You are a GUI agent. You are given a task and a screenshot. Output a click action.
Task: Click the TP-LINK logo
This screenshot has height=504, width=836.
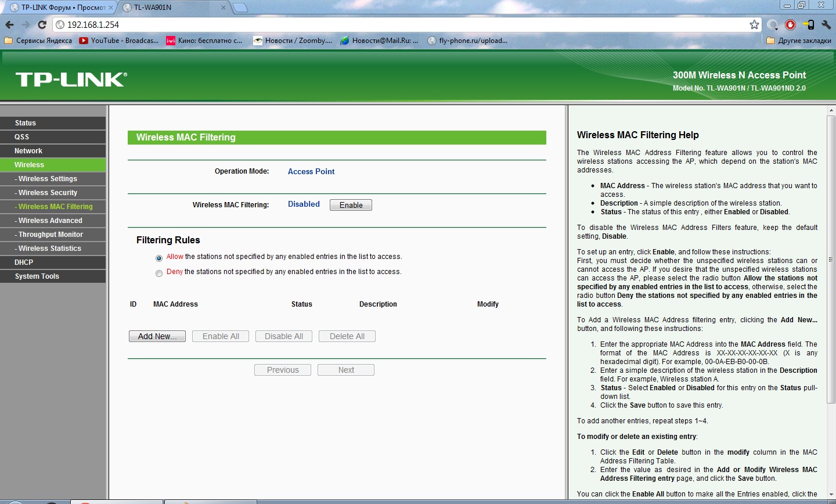pos(71,80)
